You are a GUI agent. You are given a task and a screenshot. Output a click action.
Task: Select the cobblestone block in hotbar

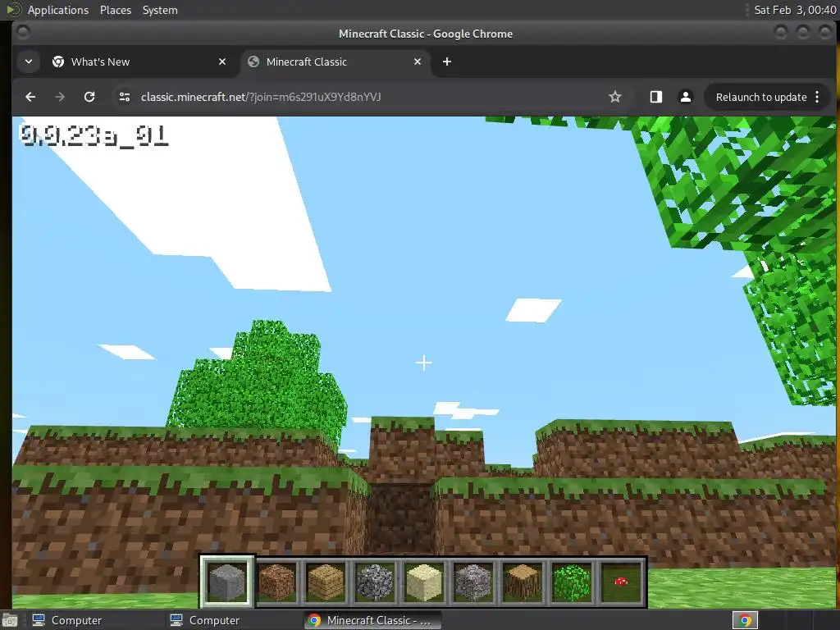pos(375,582)
